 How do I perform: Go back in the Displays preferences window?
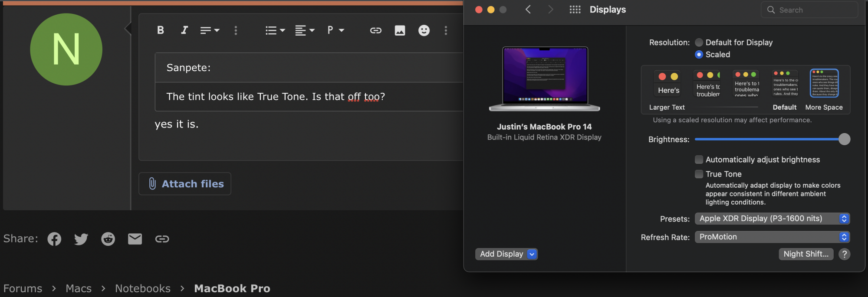click(x=528, y=10)
